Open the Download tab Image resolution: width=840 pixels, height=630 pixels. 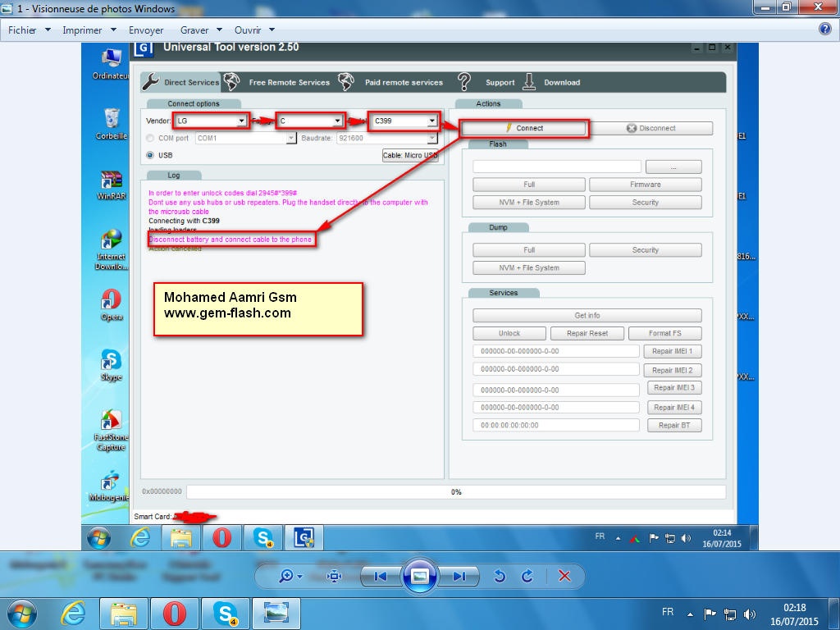(x=552, y=82)
